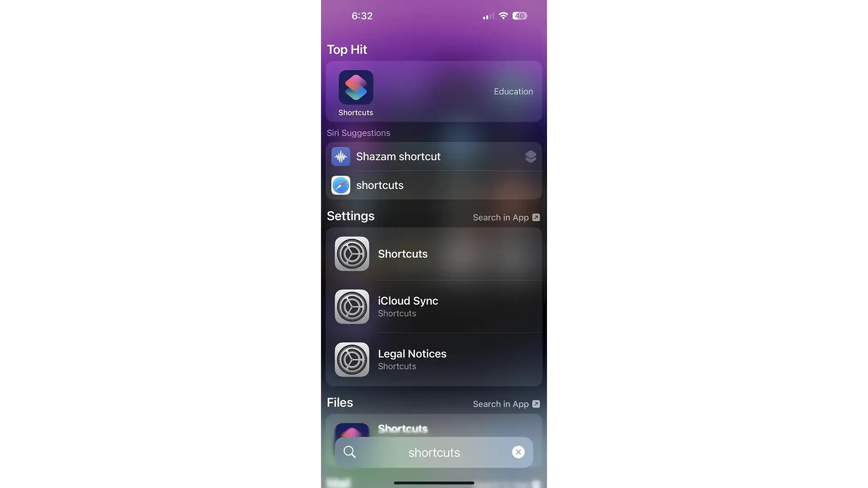Select the Education category label
This screenshot has height=488, width=868.
click(513, 91)
